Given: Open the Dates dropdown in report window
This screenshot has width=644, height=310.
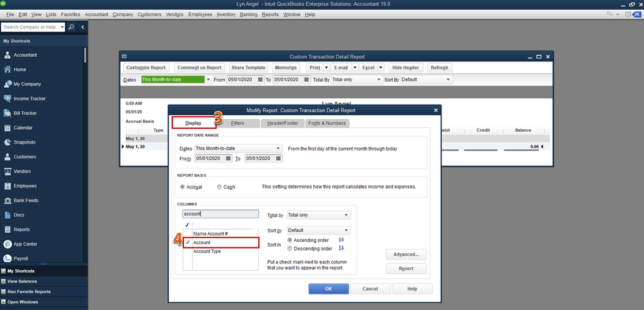Looking at the screenshot, I should tap(208, 80).
